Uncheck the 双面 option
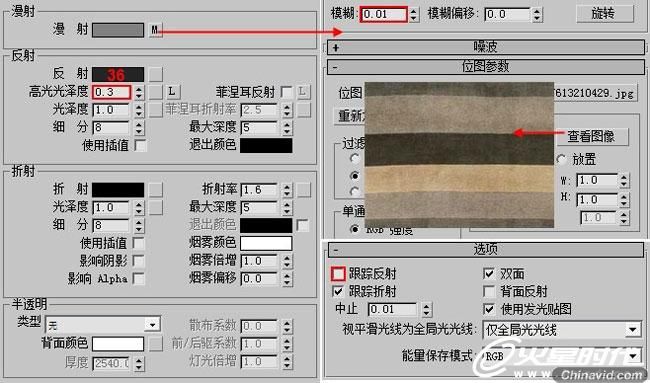650x383 pixels. 490,274
